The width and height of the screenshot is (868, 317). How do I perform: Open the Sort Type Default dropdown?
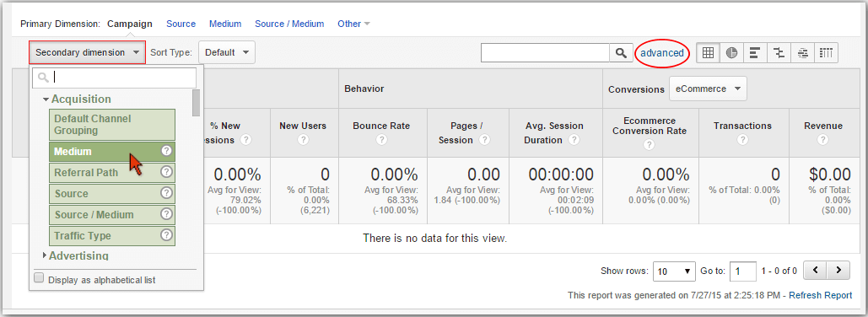[x=226, y=52]
